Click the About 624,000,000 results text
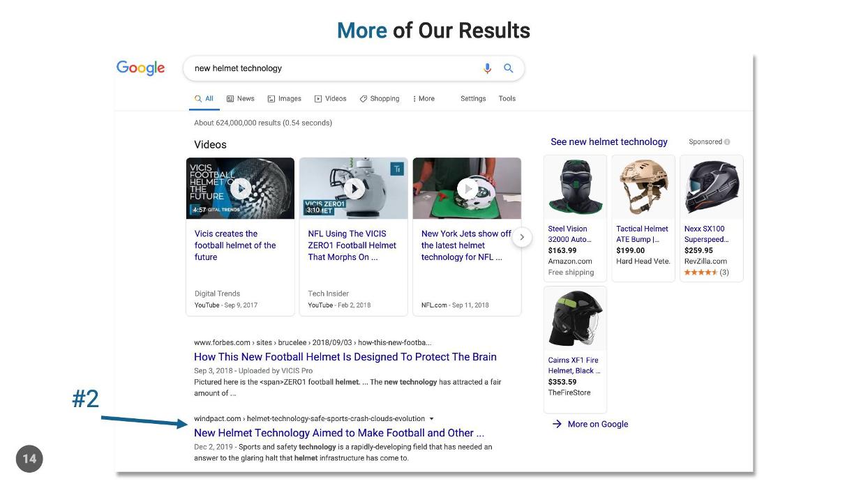This screenshot has width=868, height=488. point(263,123)
